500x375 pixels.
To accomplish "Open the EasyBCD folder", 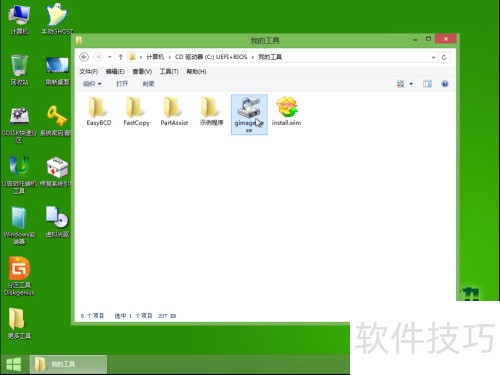I will [99, 111].
